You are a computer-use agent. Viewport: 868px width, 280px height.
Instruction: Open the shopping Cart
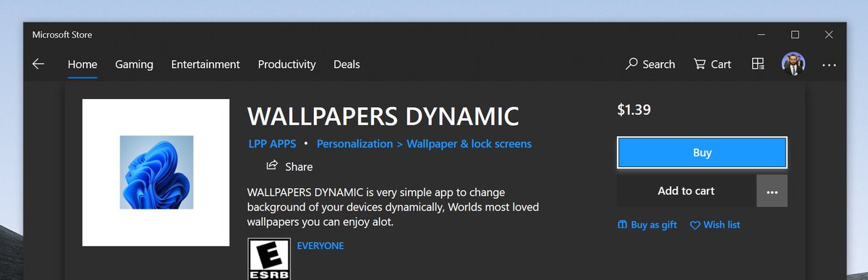point(712,64)
